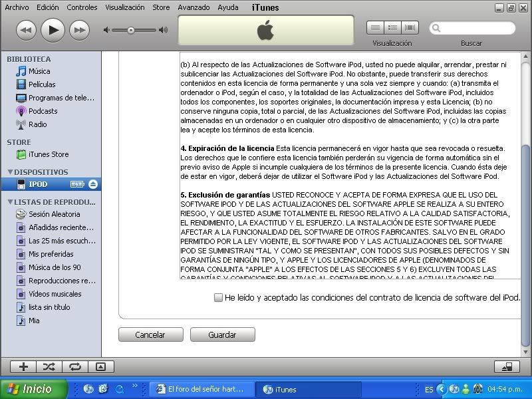Screen dimensions: 532x399
Task: Expand the Quick Launch overflow chevron
Action: click(135, 386)
